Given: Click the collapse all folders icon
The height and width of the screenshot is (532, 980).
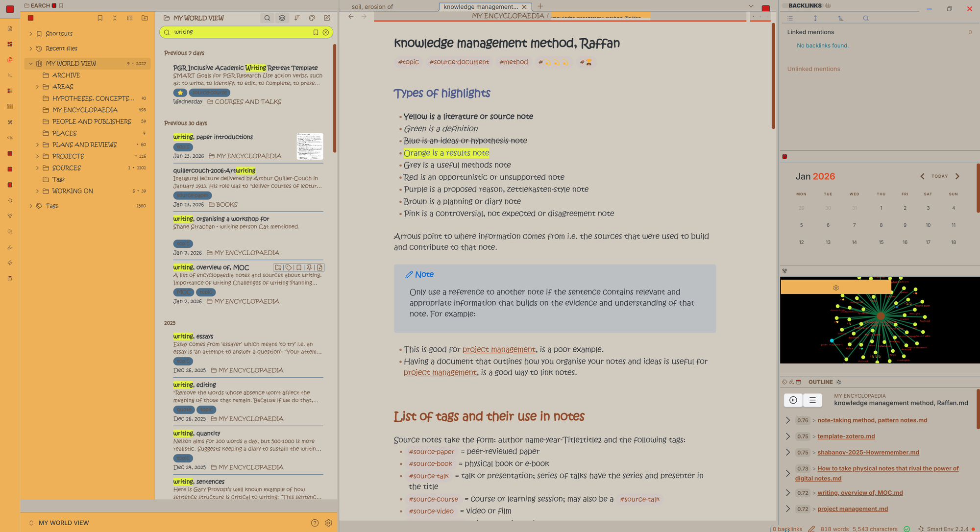Looking at the screenshot, I should point(115,18).
